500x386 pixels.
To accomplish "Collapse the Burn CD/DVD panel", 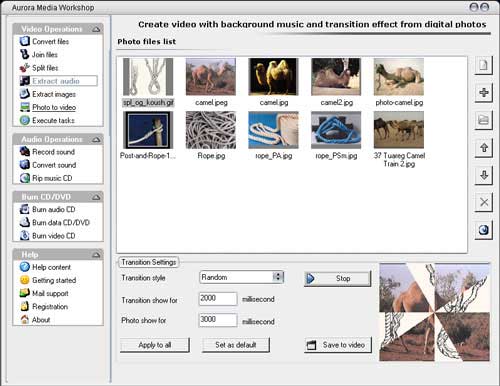I will point(96,197).
